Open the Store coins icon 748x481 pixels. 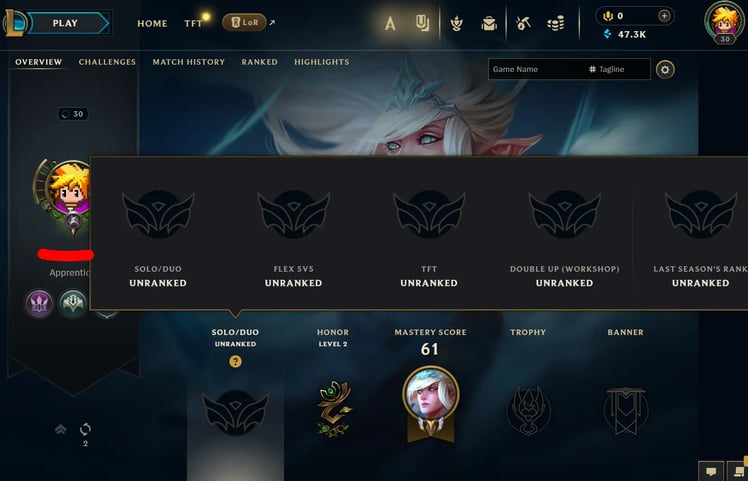pyautogui.click(x=556, y=22)
